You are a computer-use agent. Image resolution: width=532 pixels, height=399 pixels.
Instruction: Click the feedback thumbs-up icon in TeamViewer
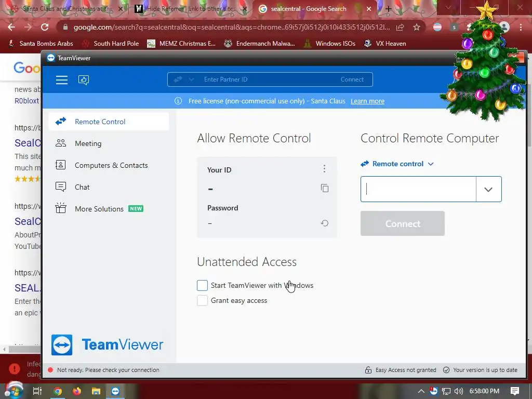click(84, 79)
